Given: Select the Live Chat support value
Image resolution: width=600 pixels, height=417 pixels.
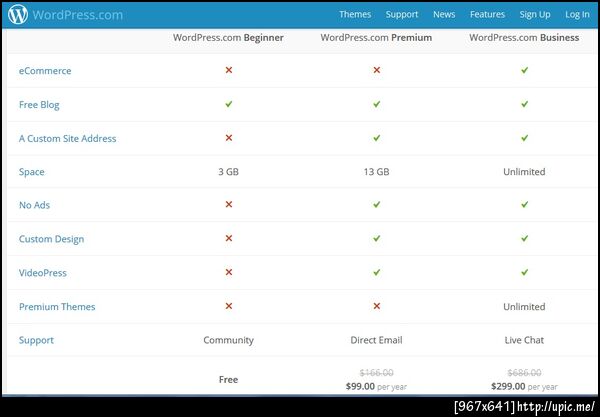Looking at the screenshot, I should click(524, 340).
